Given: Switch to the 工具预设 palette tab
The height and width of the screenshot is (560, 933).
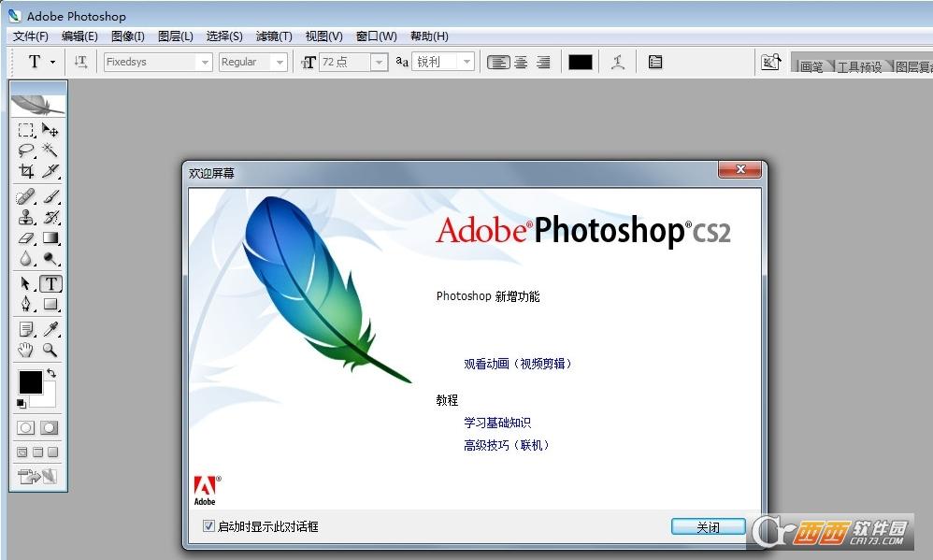Looking at the screenshot, I should 859,66.
